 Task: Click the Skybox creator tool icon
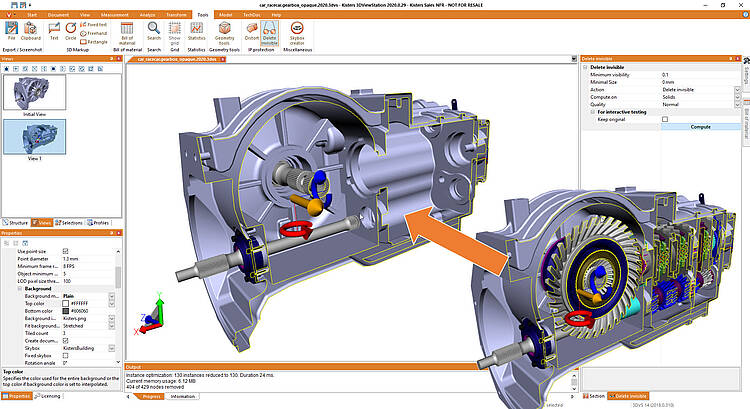point(297,36)
